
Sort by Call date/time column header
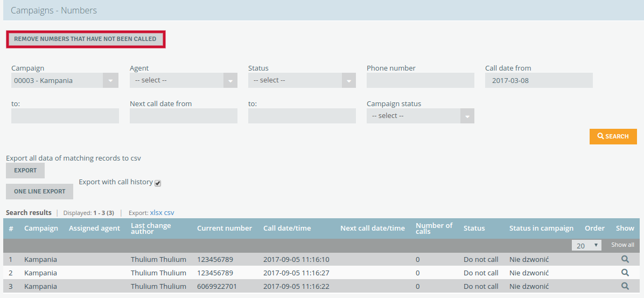(287, 228)
